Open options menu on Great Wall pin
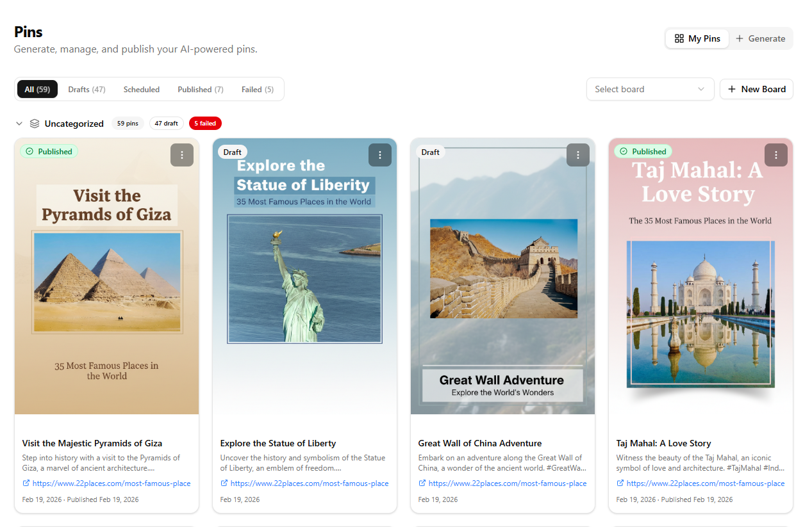This screenshot has width=812, height=527. (578, 155)
